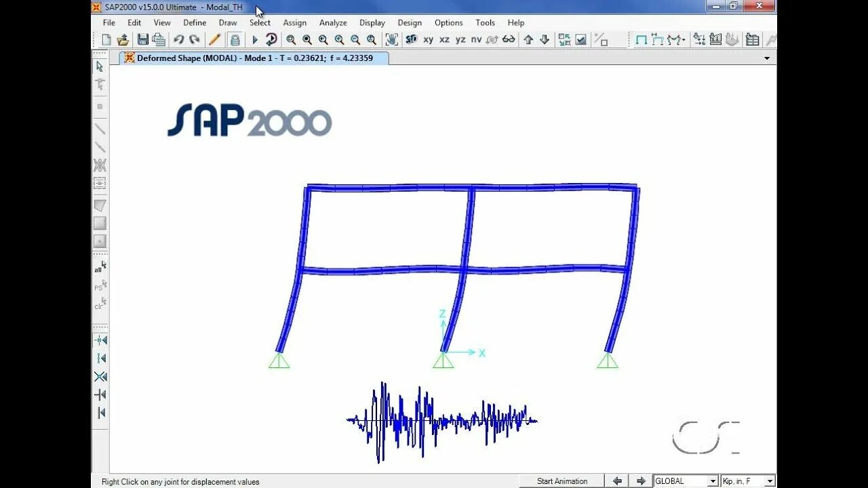868x488 pixels.
Task: Save the model with the floppy disk icon
Action: point(142,40)
